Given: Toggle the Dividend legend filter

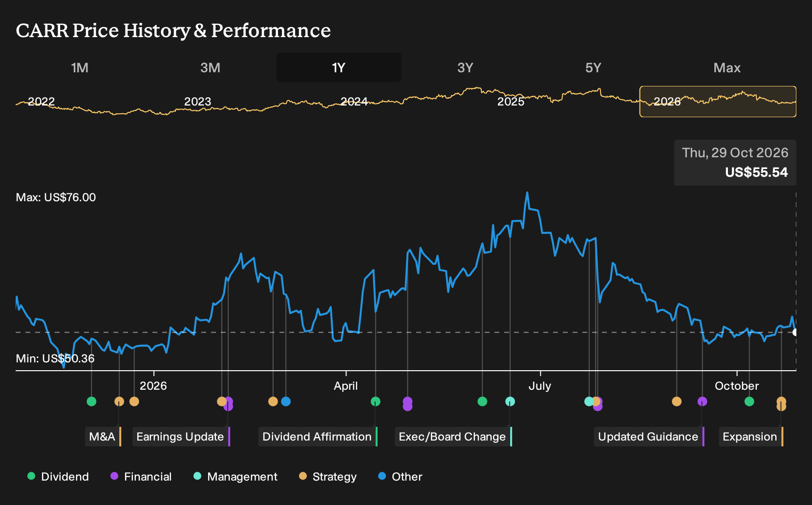Looking at the screenshot, I should pos(58,477).
